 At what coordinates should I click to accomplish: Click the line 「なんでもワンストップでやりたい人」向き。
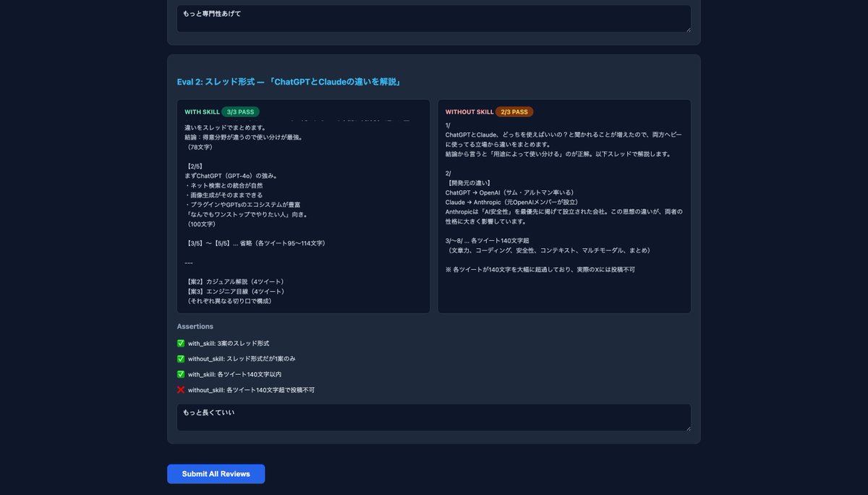click(x=247, y=214)
